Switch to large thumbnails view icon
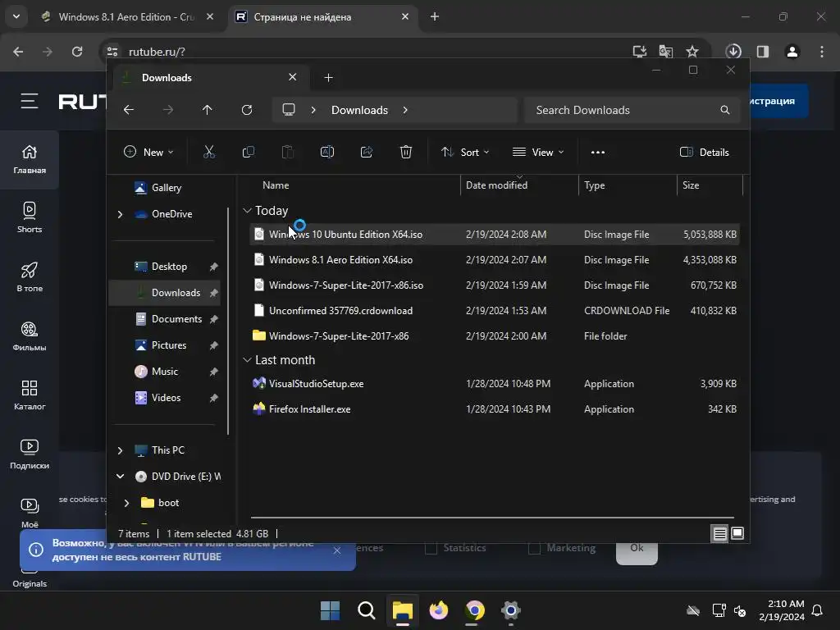This screenshot has width=840, height=630. pyautogui.click(x=737, y=533)
